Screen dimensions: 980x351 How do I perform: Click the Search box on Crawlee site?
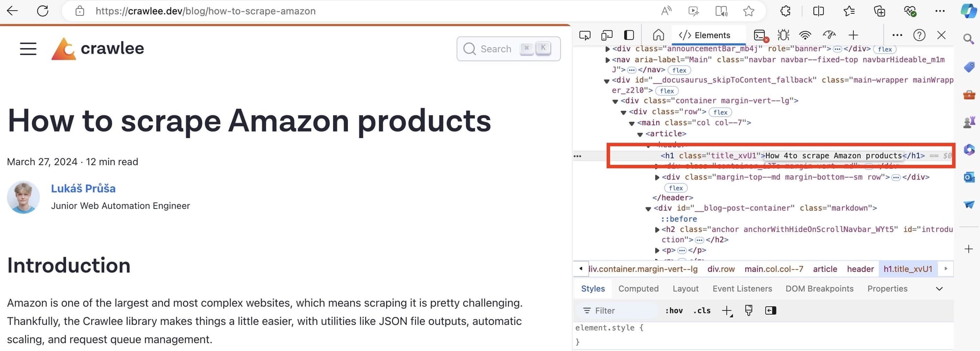508,49
